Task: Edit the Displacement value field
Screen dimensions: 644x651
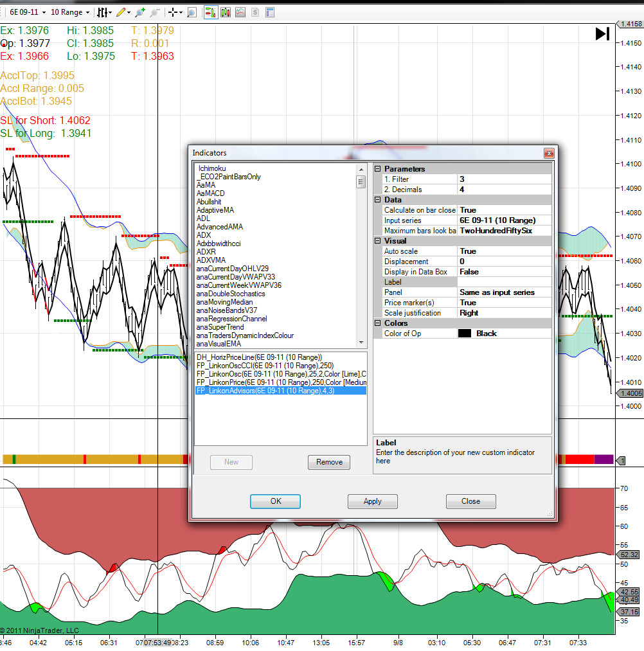Action: click(505, 261)
